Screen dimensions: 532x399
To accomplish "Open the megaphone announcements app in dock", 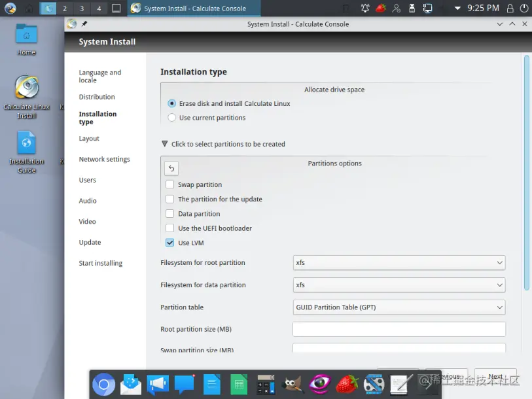I will pyautogui.click(x=158, y=385).
